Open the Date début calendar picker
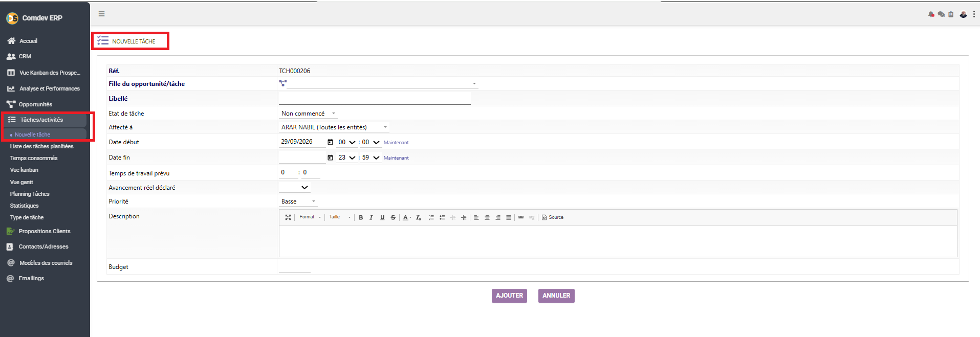Screen dimensions: 980x337 [330, 142]
